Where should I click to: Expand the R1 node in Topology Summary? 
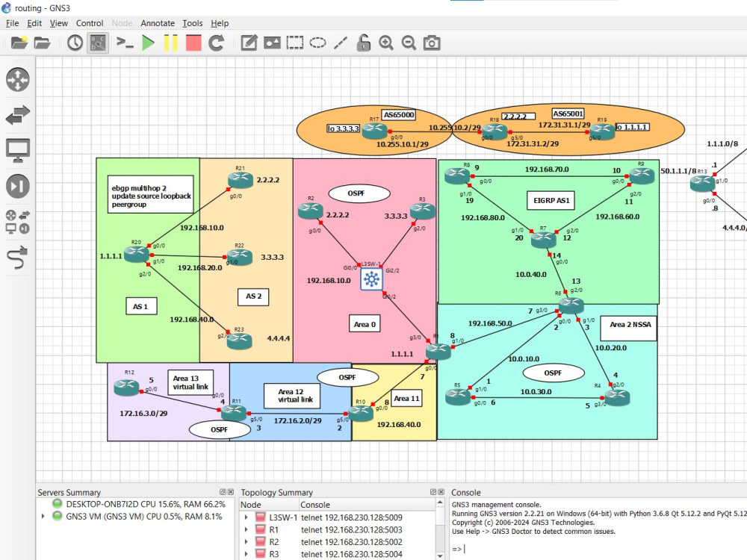point(247,529)
